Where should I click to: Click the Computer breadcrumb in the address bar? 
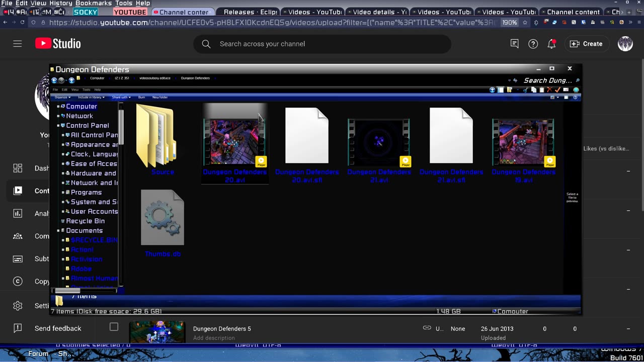click(x=97, y=78)
